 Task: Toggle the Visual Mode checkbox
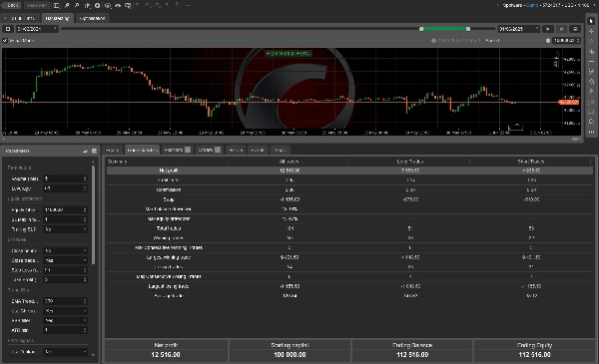click(5, 41)
